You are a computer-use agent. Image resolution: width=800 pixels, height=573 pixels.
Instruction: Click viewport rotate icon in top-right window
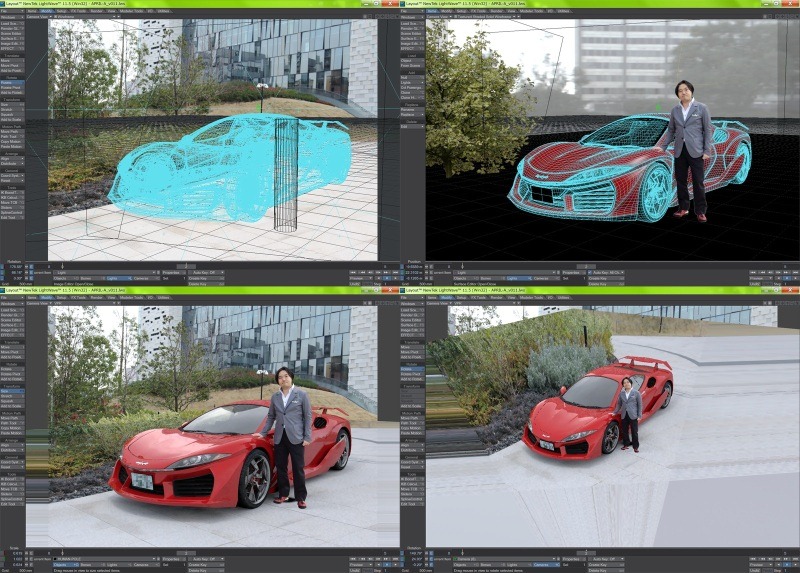(x=782, y=17)
